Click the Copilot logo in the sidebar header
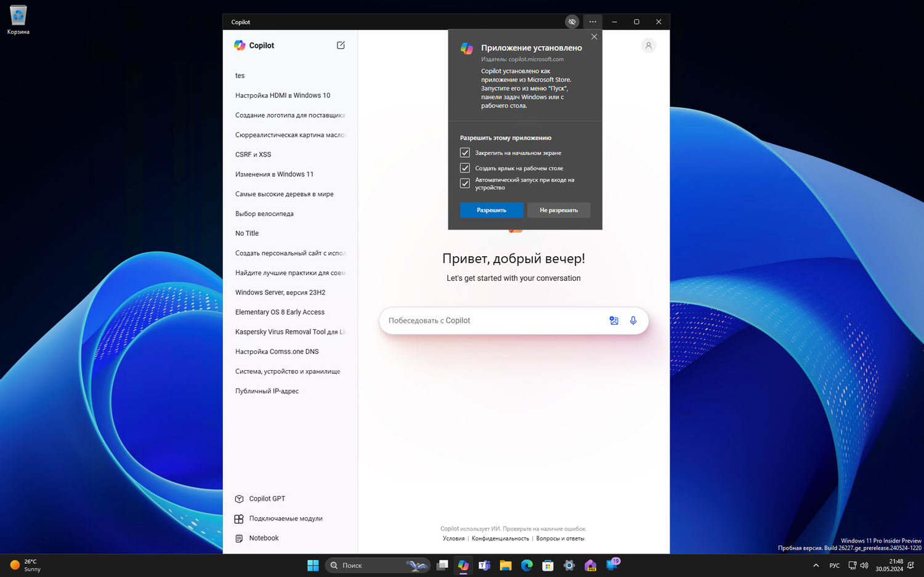 tap(240, 45)
